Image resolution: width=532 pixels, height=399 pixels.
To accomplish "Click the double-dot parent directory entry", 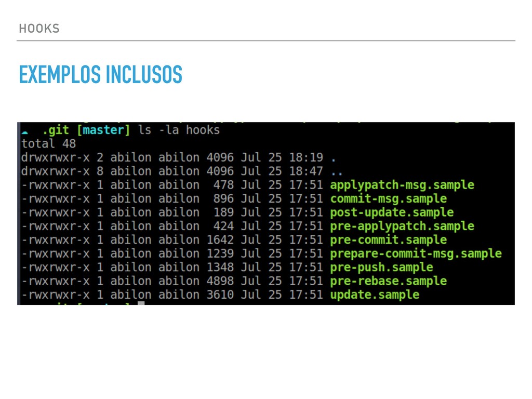I will 337,174.
